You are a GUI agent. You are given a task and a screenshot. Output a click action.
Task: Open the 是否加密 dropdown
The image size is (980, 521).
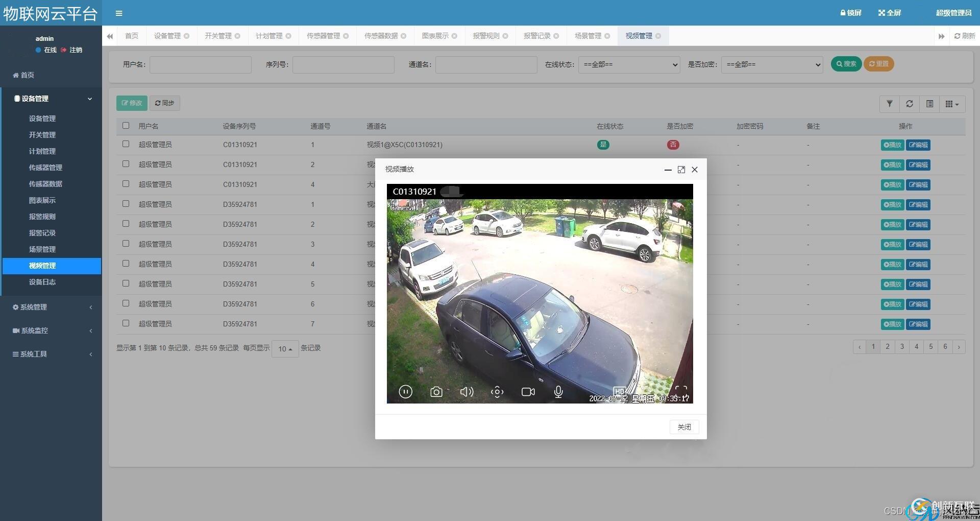[772, 64]
